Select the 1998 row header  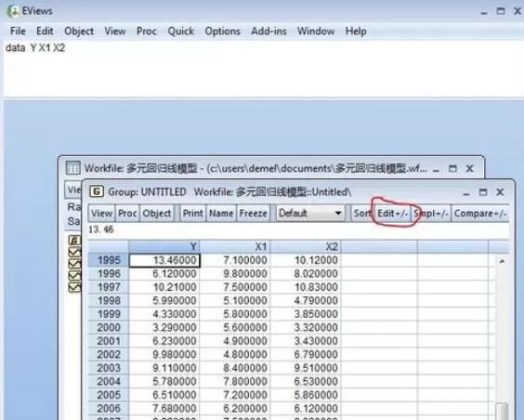(x=108, y=300)
